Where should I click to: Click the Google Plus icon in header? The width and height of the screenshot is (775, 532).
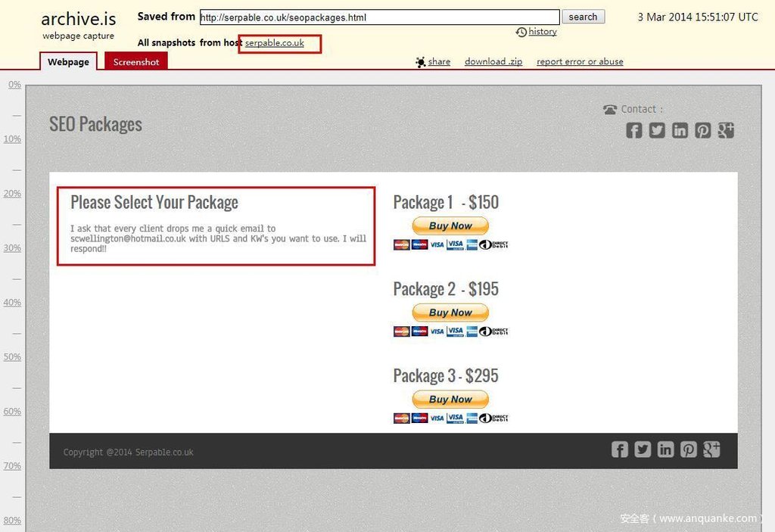[x=726, y=130]
